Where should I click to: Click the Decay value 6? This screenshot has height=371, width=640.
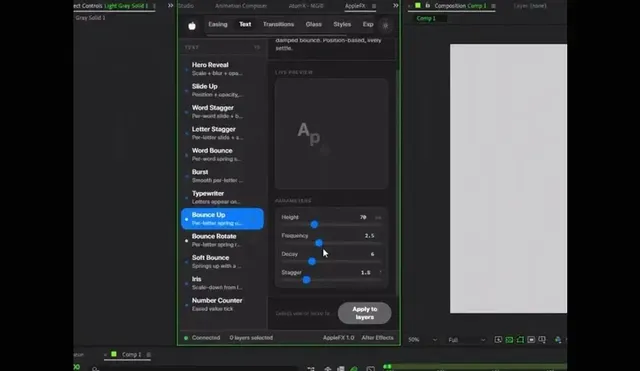(x=372, y=254)
